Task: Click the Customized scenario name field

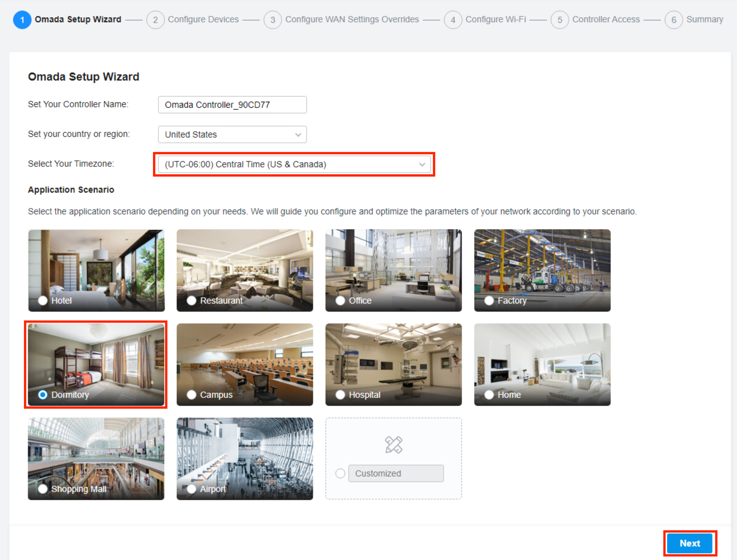Action: click(396, 473)
